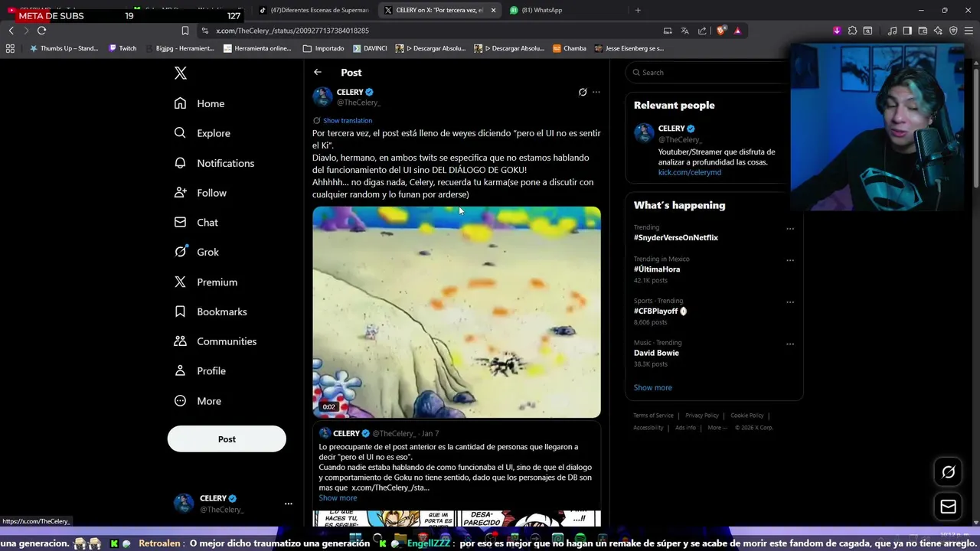The width and height of the screenshot is (980, 551).
Task: Reload the page with browser refresh icon
Action: coord(41,31)
